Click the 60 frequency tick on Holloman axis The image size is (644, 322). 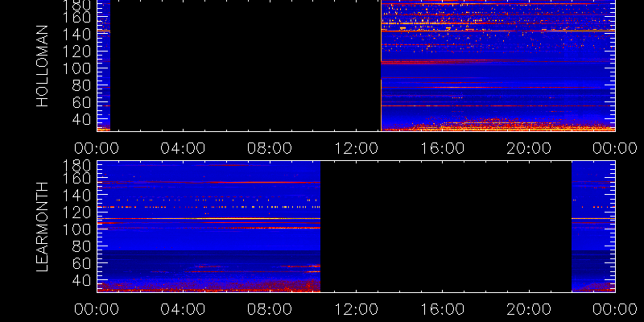[x=82, y=103]
